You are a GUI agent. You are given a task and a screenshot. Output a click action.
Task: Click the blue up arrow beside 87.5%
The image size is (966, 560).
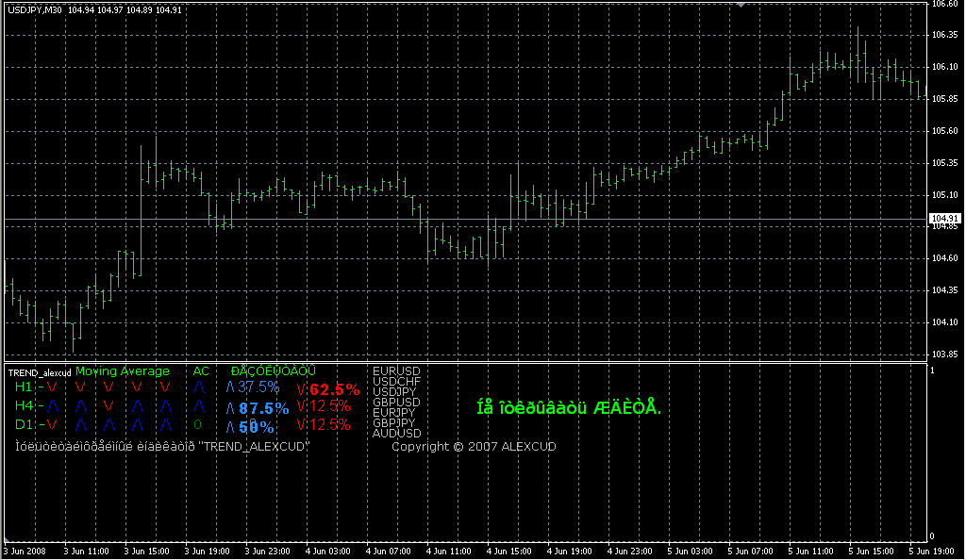[x=230, y=408]
